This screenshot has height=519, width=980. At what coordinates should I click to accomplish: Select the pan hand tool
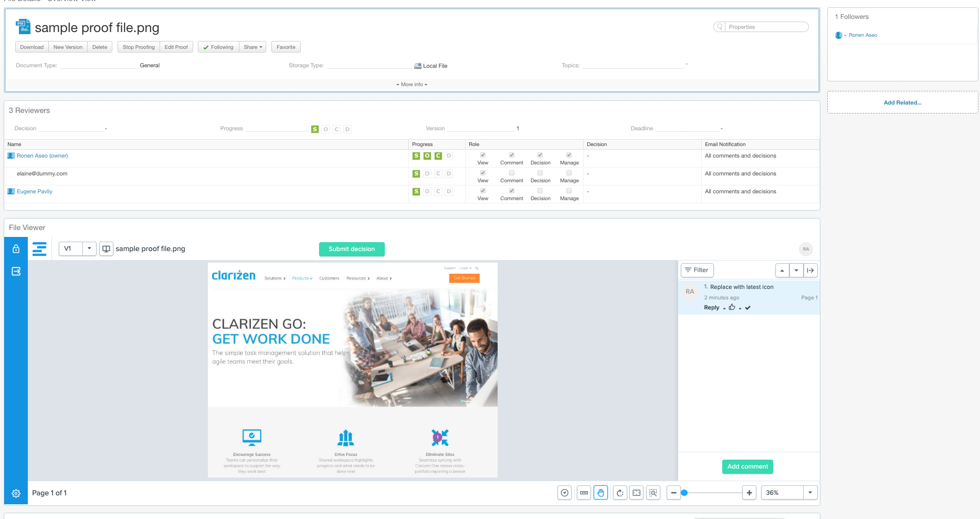(600, 493)
